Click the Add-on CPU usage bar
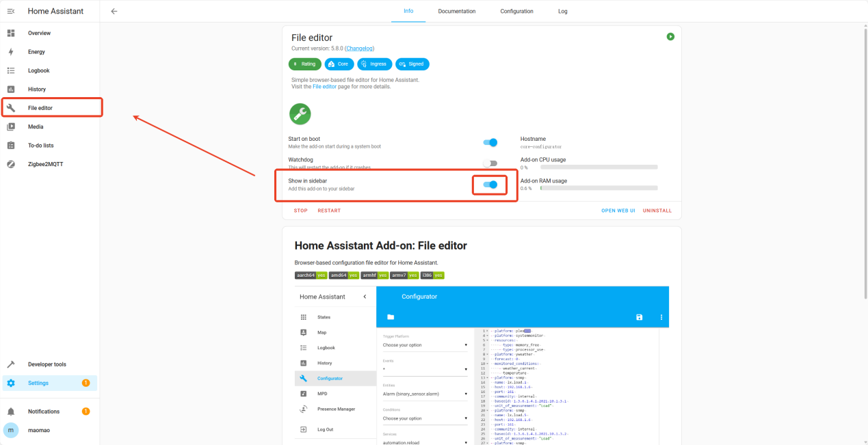Viewport: 868px width, 445px height. point(599,167)
